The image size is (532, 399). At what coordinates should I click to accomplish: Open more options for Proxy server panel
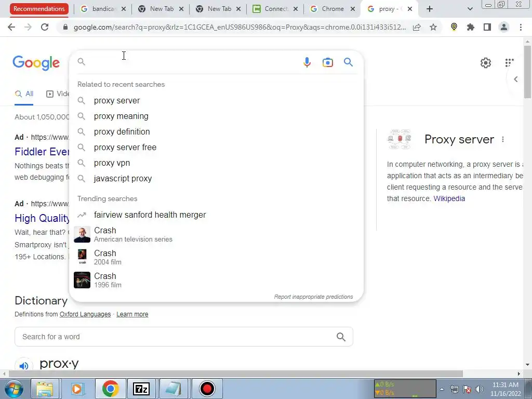(503, 139)
